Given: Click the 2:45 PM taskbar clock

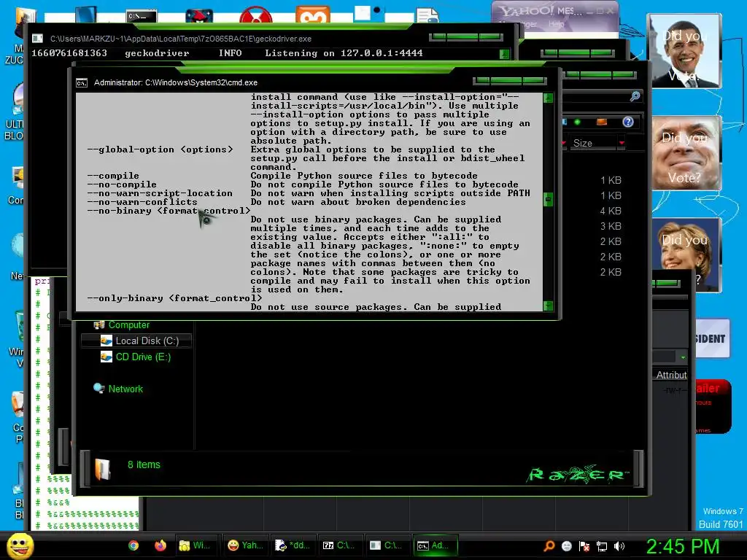Looking at the screenshot, I should [x=682, y=547].
